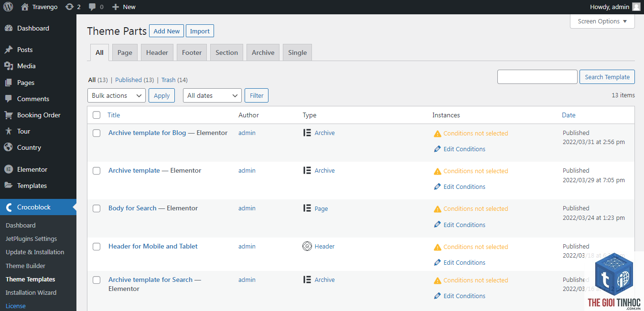Check the Archive template — Elementor row checkbox
This screenshot has width=644, height=311.
(97, 171)
